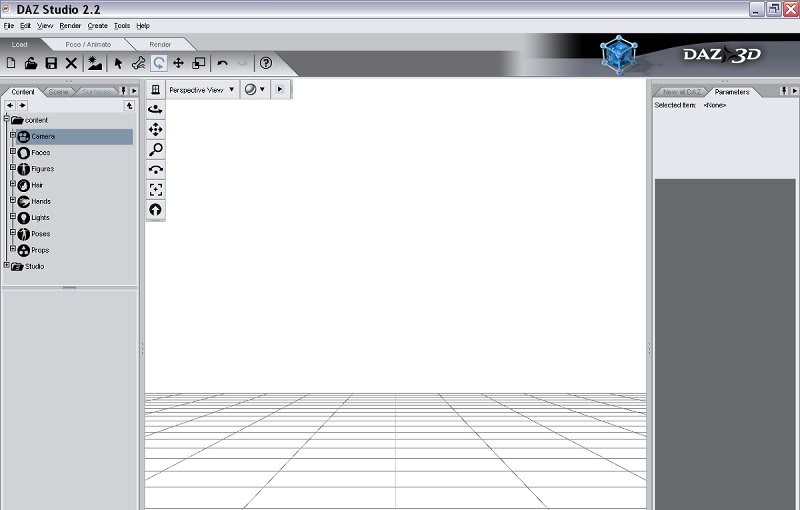Click the New Scene file icon
The width and height of the screenshot is (800, 510).
pos(11,63)
